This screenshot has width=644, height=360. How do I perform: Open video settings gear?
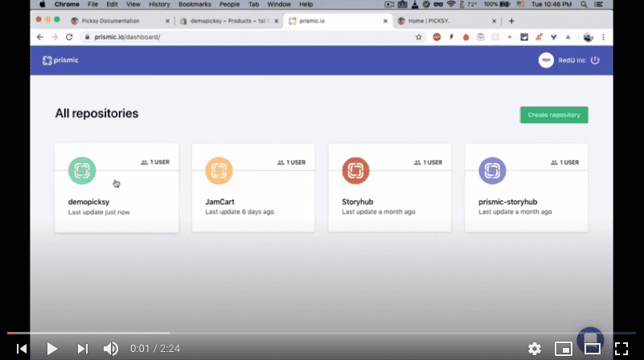[x=535, y=349]
